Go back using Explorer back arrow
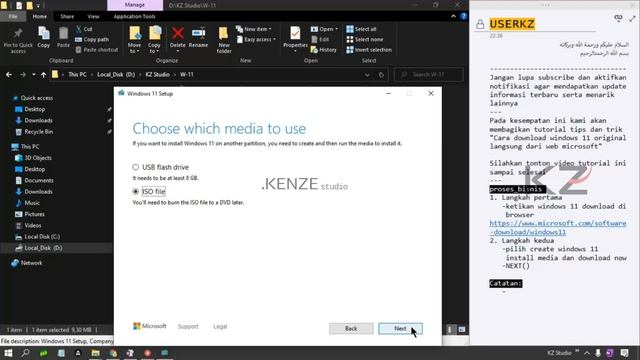 9,75
